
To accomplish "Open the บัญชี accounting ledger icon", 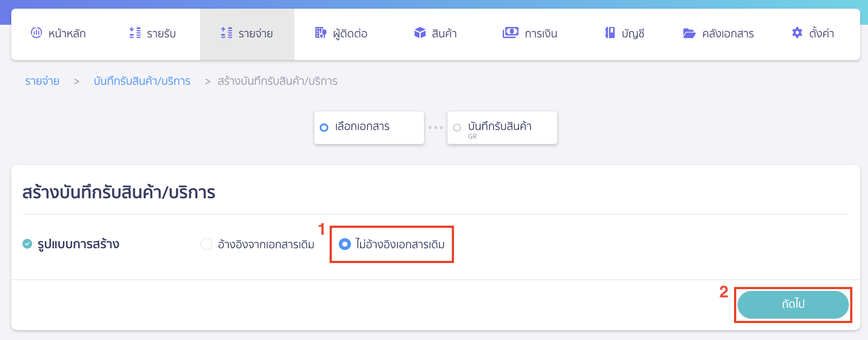I will (609, 33).
